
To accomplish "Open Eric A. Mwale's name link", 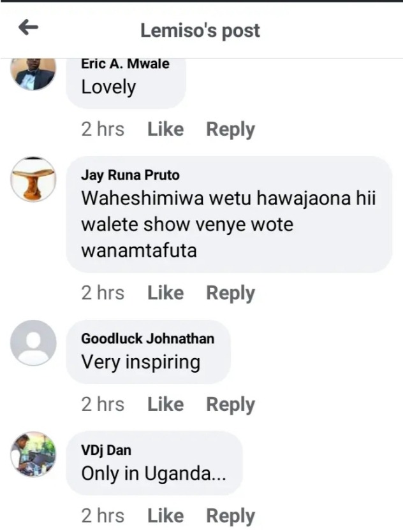I will [125, 64].
